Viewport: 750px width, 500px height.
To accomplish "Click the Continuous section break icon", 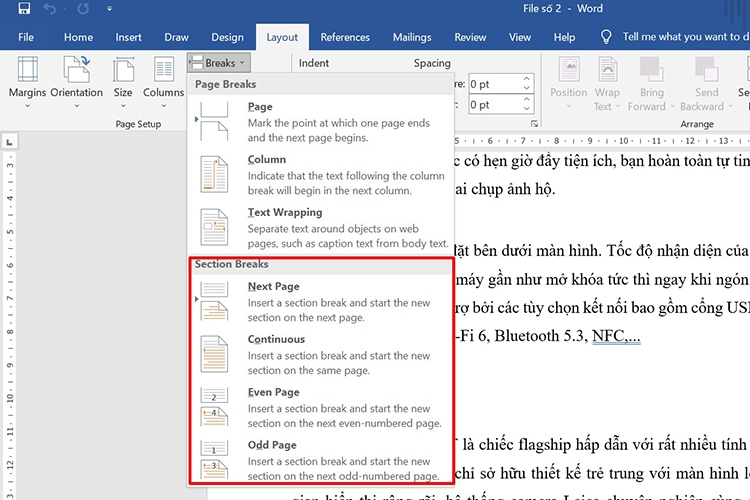I will pos(214,354).
